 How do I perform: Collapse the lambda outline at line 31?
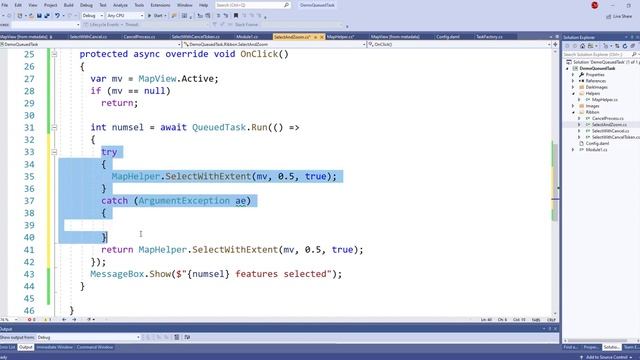pos(54,127)
